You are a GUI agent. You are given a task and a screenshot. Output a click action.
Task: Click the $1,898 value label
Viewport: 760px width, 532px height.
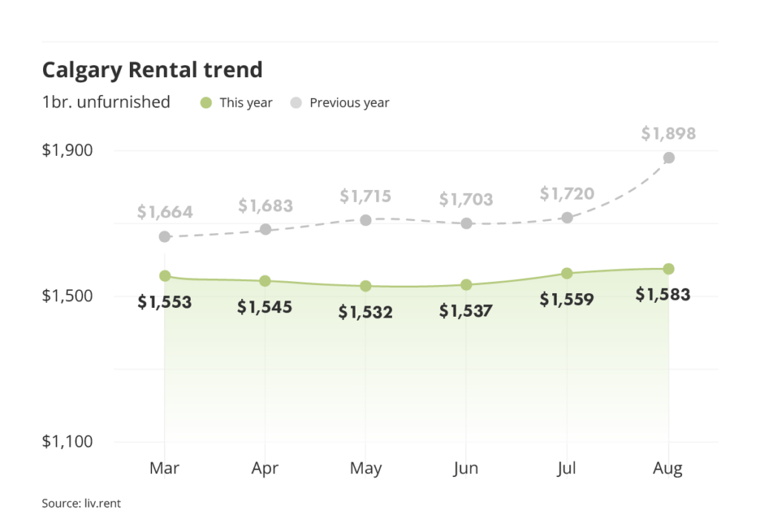point(669,134)
